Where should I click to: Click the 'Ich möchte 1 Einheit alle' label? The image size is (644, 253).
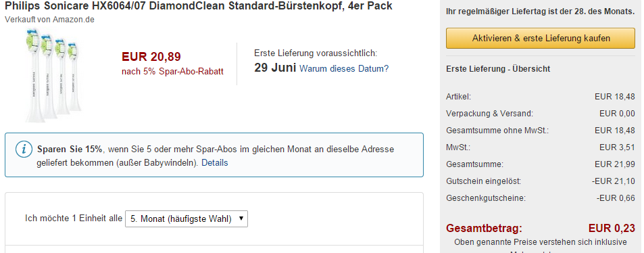[74, 218]
